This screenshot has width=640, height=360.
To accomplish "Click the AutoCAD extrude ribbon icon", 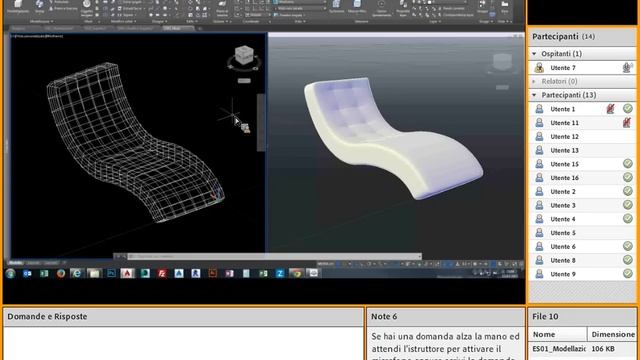I will click(39, 4).
